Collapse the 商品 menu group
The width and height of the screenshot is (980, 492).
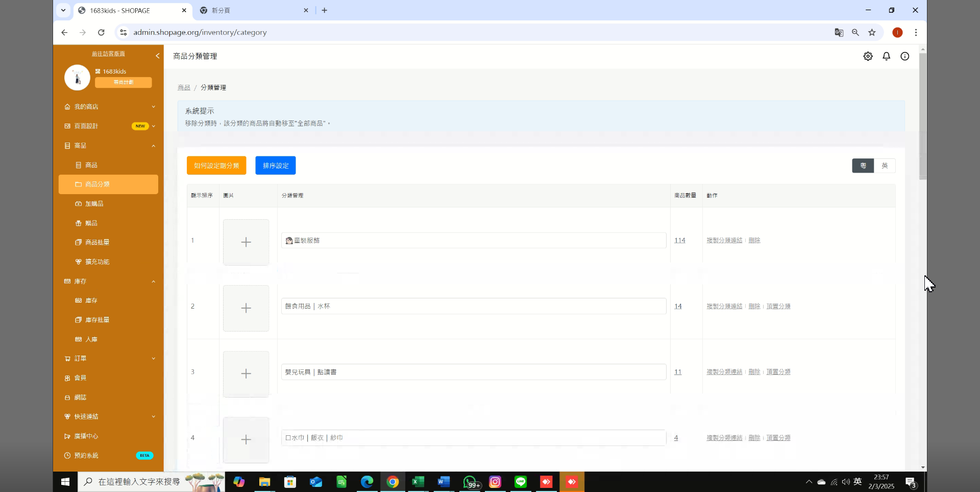(108, 146)
